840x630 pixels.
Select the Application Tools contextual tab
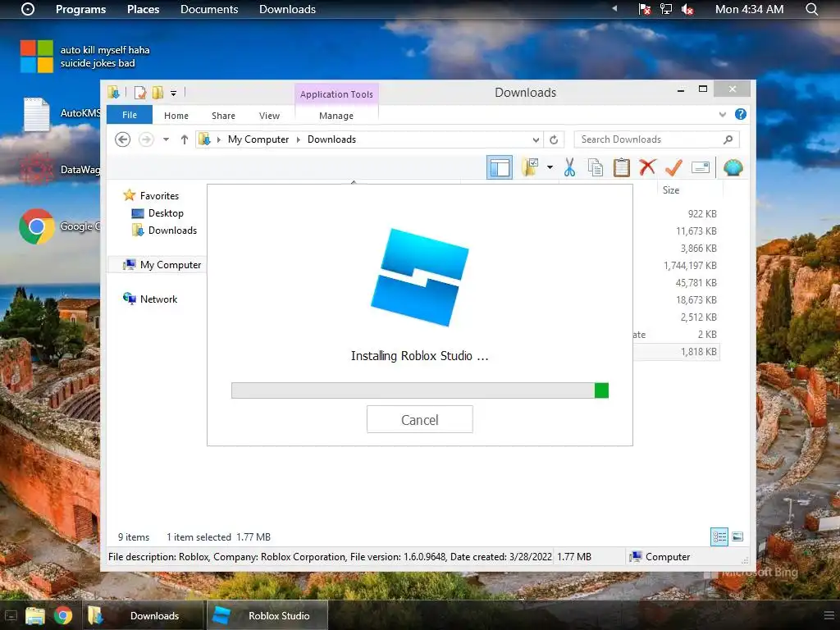[336, 94]
